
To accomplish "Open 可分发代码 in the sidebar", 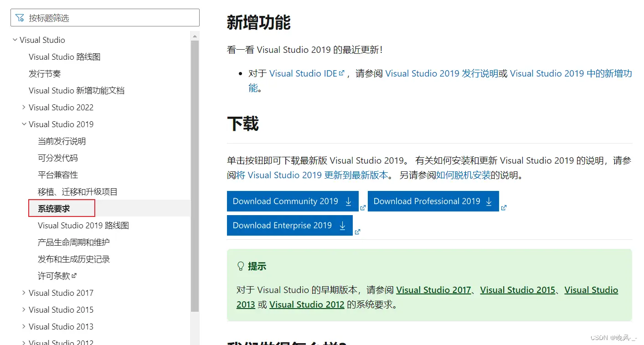I will coord(58,158).
